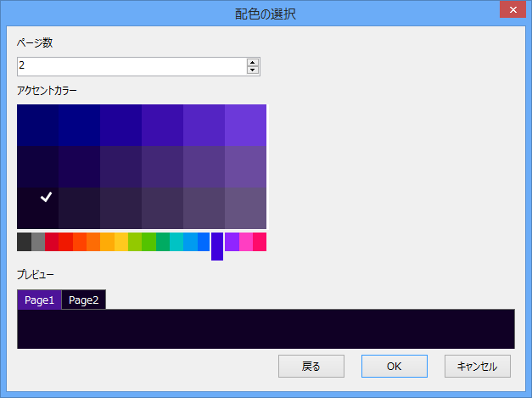The height and width of the screenshot is (398, 532).
Task: Select the bright green hue in the strip
Action: (x=148, y=242)
